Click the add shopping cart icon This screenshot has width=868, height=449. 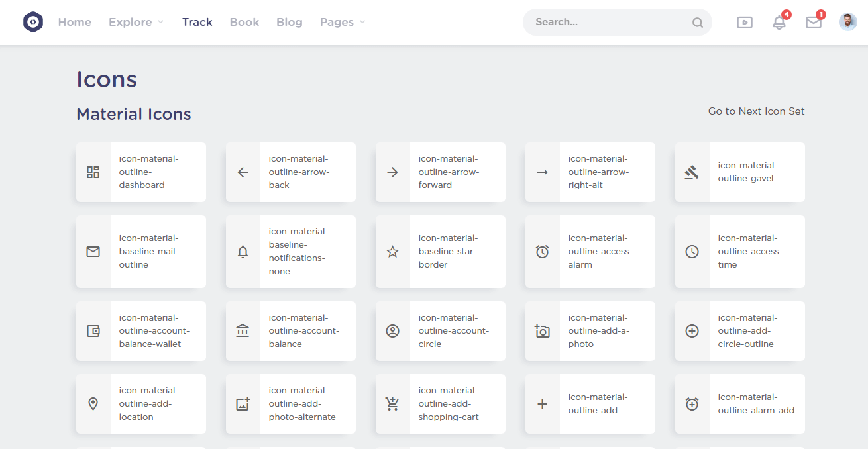point(392,404)
